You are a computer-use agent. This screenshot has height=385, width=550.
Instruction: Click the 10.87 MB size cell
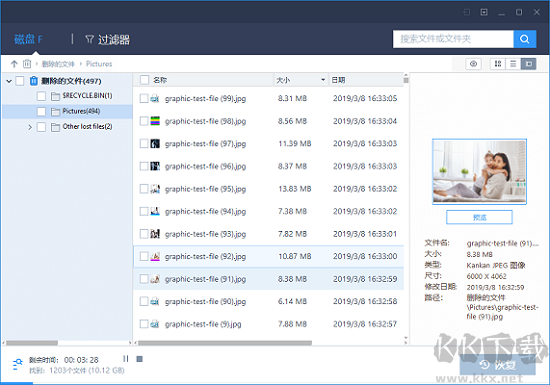pos(295,256)
